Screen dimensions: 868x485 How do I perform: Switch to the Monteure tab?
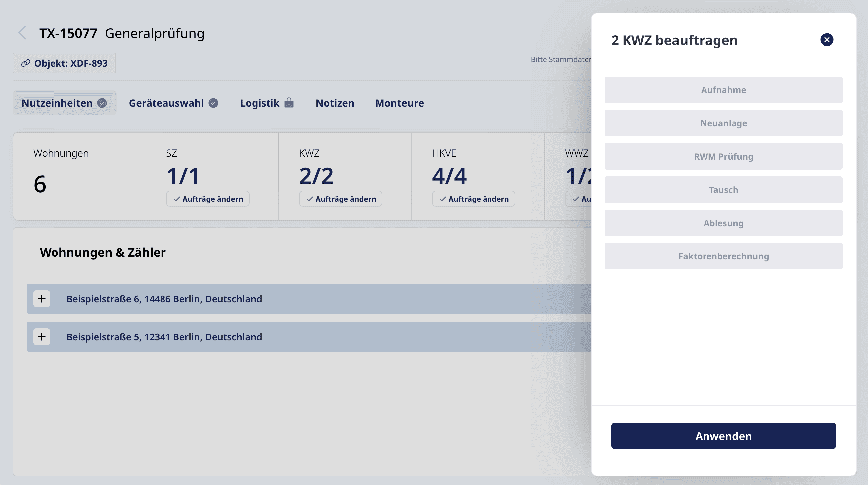coord(399,103)
